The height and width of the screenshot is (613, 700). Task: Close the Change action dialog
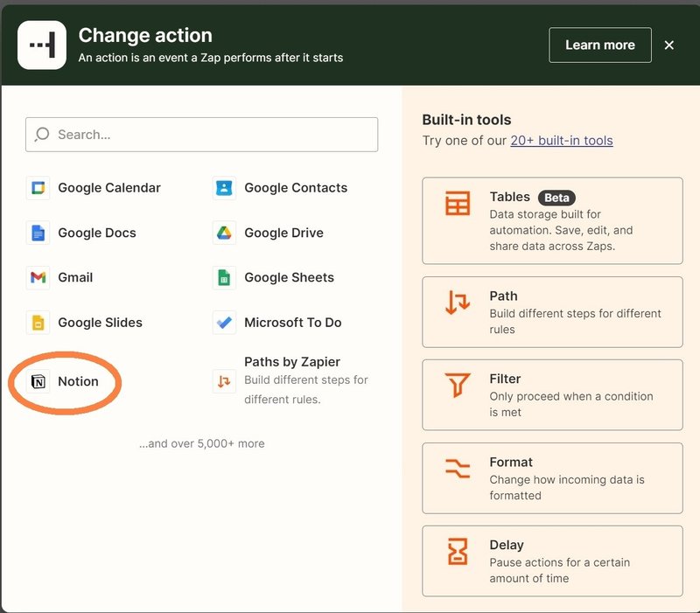point(668,45)
